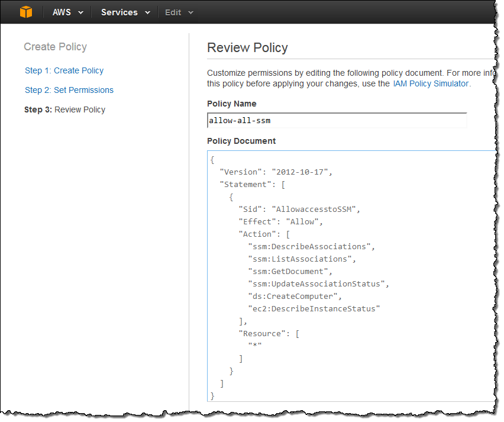Click the orange AWS cube logo
The width and height of the screenshot is (504, 422).
[27, 12]
